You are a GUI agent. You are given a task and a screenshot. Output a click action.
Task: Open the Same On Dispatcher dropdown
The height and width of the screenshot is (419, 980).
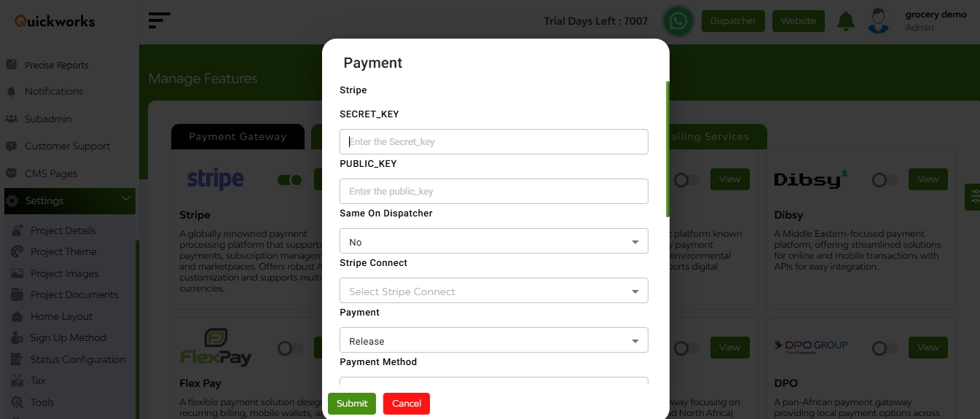point(494,241)
